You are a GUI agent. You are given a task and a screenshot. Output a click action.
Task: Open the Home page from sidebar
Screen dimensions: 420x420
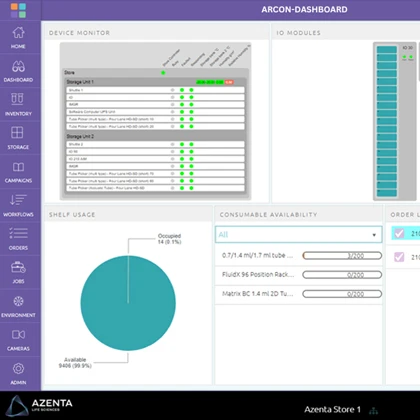coord(18,37)
